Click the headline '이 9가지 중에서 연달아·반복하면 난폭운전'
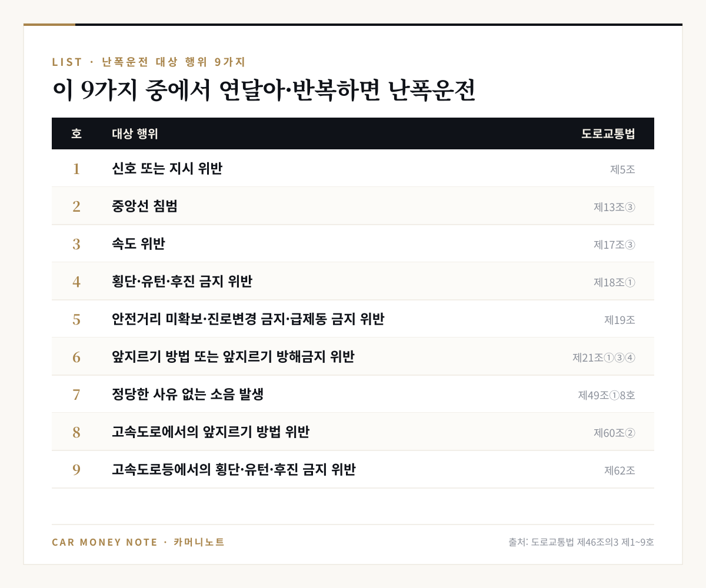Image resolution: width=706 pixels, height=588 pixels. click(264, 91)
